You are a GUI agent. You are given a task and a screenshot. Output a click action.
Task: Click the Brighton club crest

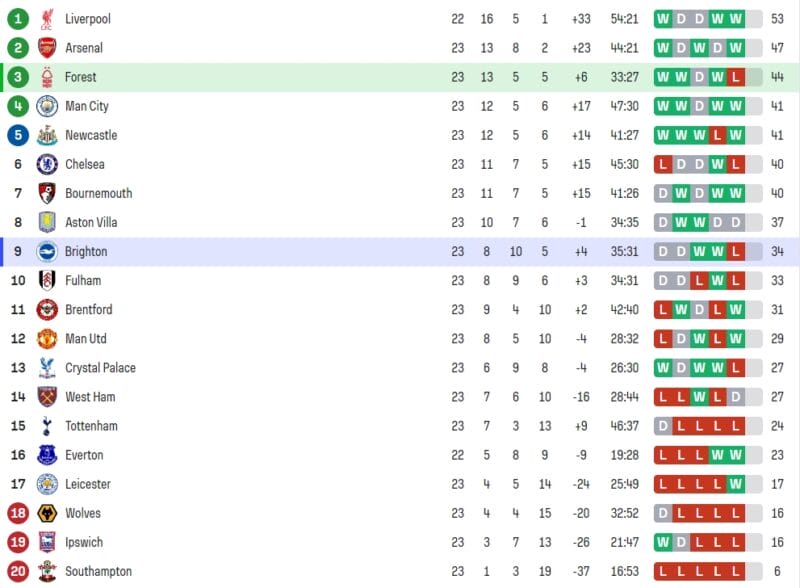[47, 251]
